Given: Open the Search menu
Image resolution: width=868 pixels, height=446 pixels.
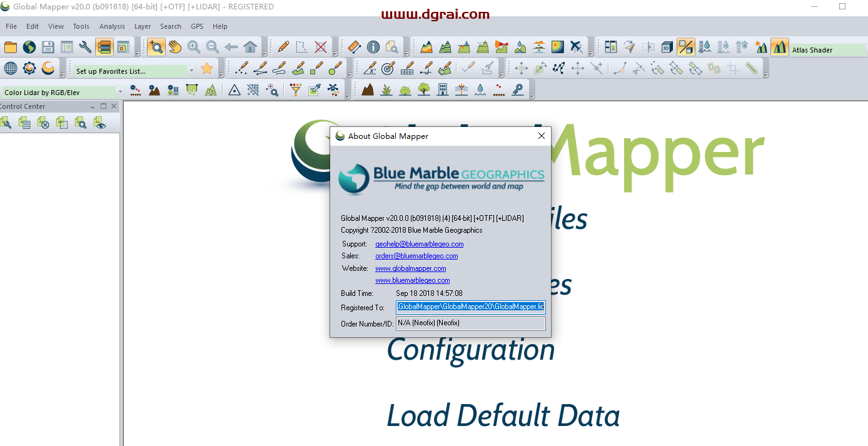Looking at the screenshot, I should click(x=171, y=26).
